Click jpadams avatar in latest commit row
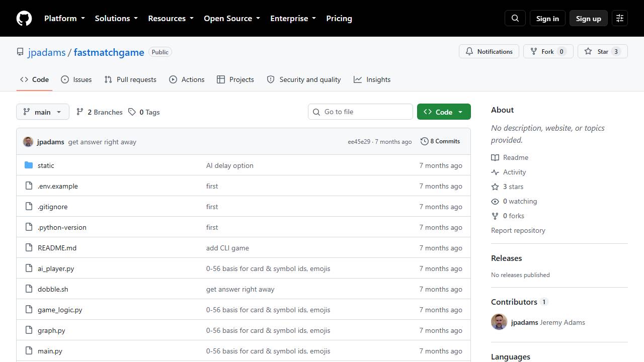 [28, 142]
